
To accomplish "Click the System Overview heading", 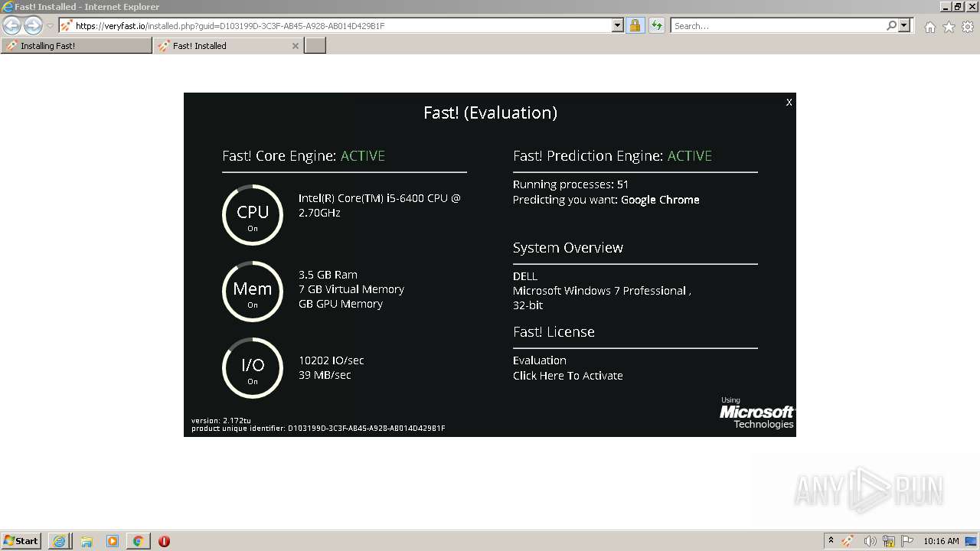I will point(568,248).
